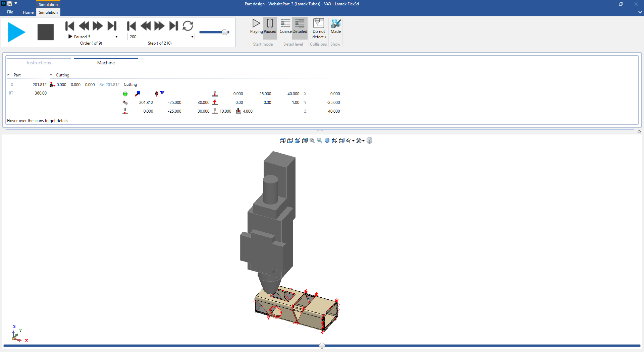Click the Save icon in quick access bar

click(x=10, y=4)
